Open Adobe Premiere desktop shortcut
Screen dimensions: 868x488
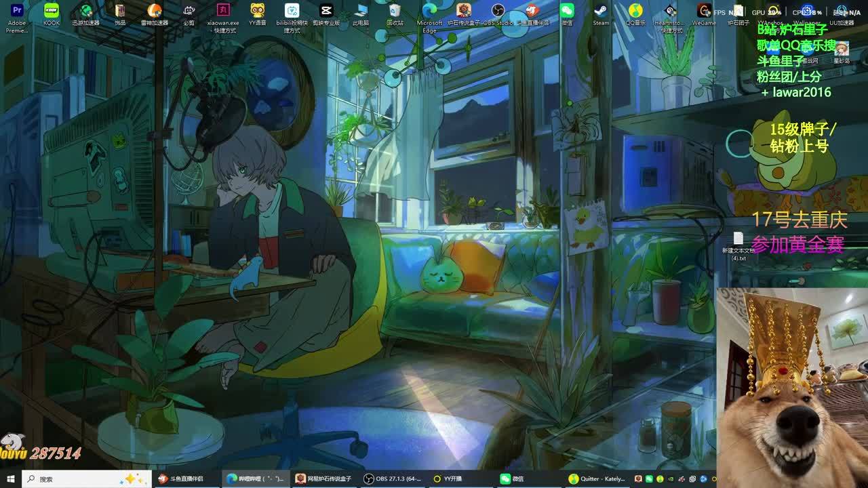point(17,12)
